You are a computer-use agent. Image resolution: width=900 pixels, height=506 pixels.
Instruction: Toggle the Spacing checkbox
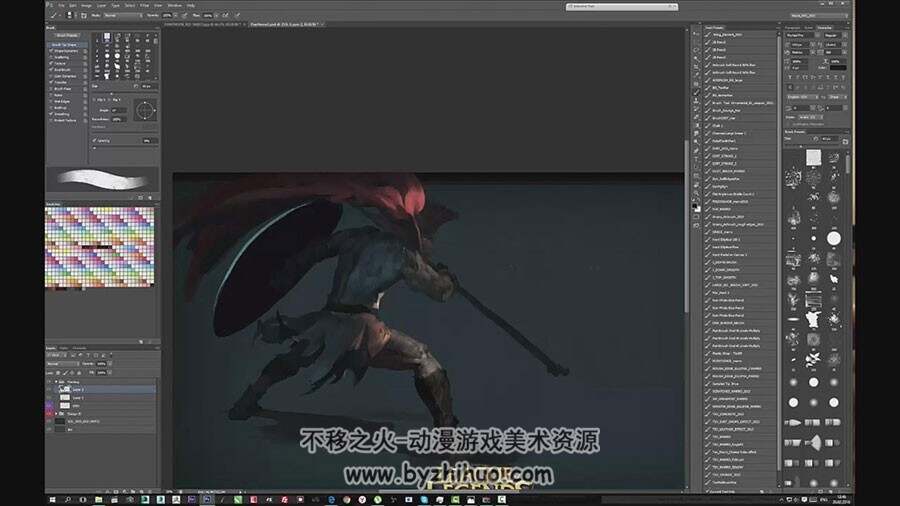pos(95,140)
